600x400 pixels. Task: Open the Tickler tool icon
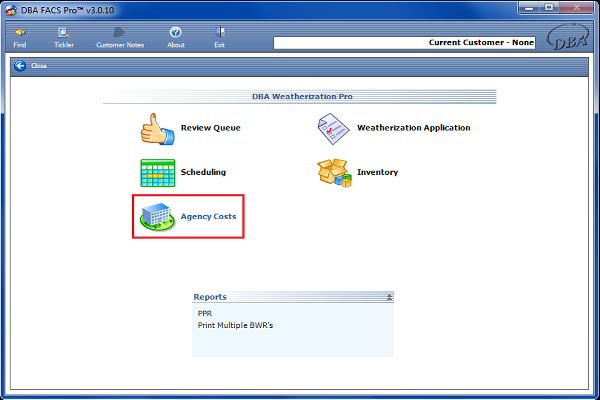[63, 33]
